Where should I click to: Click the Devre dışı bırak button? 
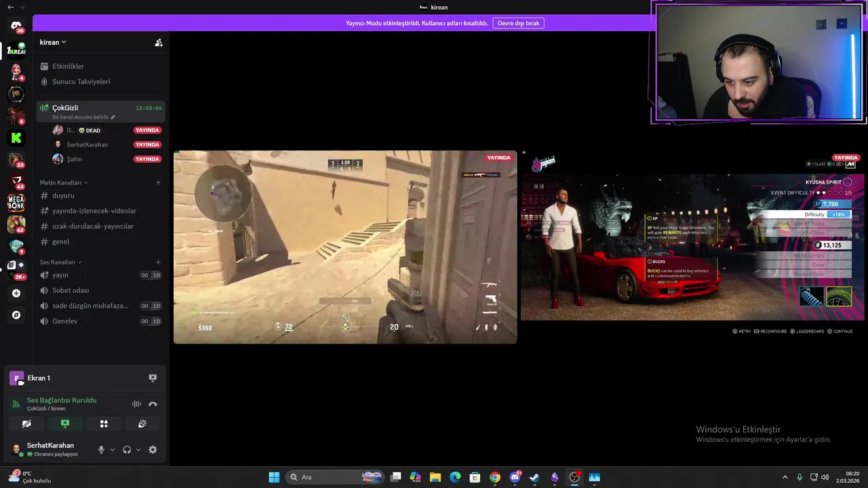518,23
